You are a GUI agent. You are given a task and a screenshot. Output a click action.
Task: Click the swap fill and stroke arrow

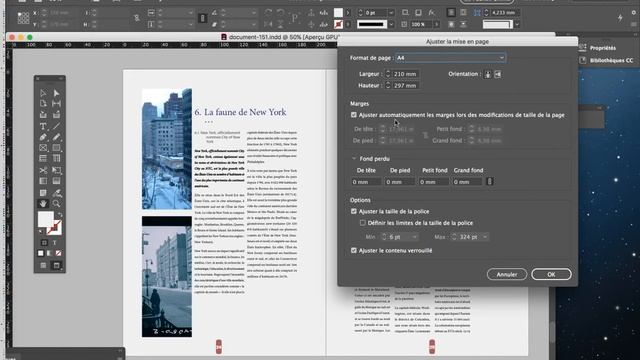pos(60,214)
